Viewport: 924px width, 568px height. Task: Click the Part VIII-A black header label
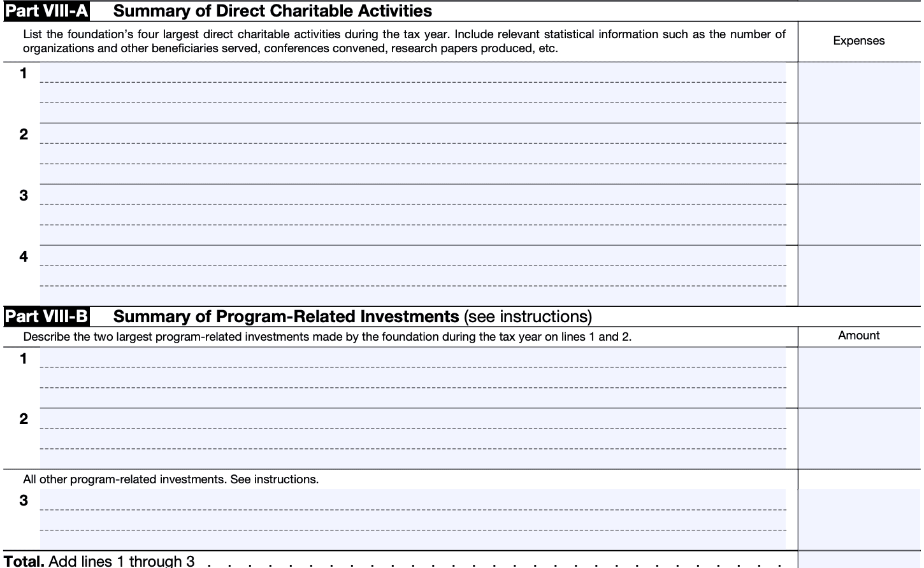[47, 11]
